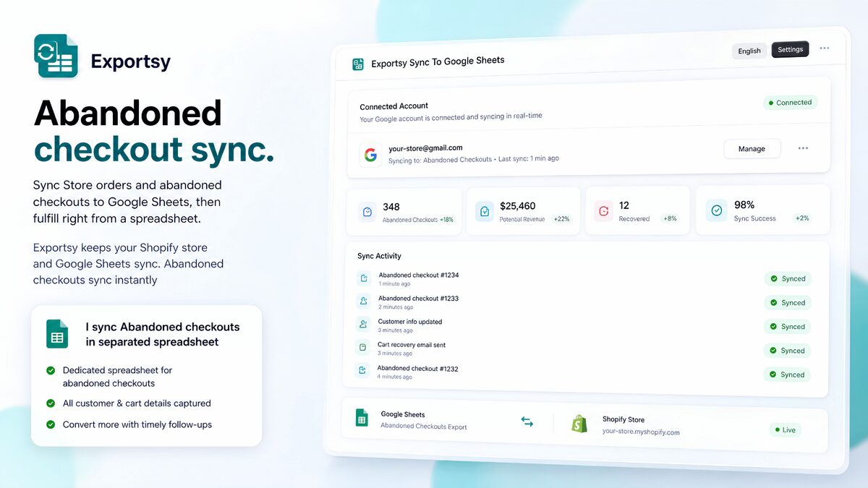The width and height of the screenshot is (868, 488).
Task: Click the +18% change indicator
Action: [446, 220]
